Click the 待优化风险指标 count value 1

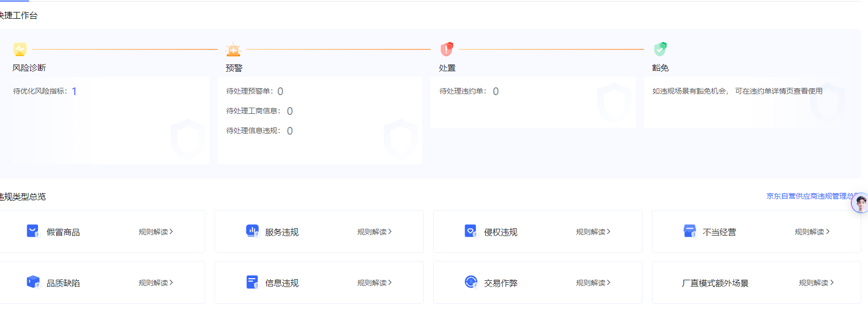click(74, 92)
